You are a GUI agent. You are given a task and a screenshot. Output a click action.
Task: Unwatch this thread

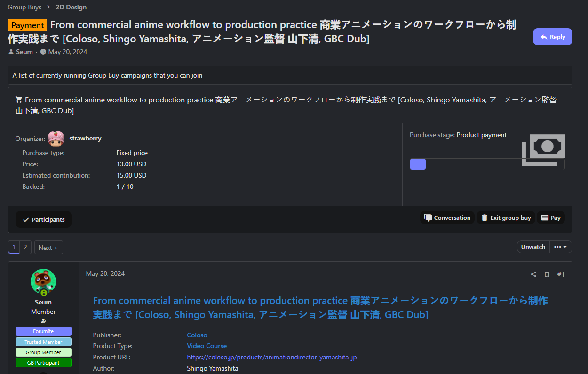(x=533, y=247)
